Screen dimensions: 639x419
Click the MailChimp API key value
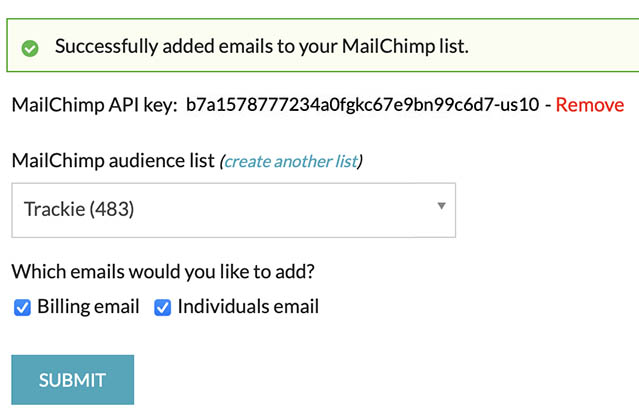(363, 105)
